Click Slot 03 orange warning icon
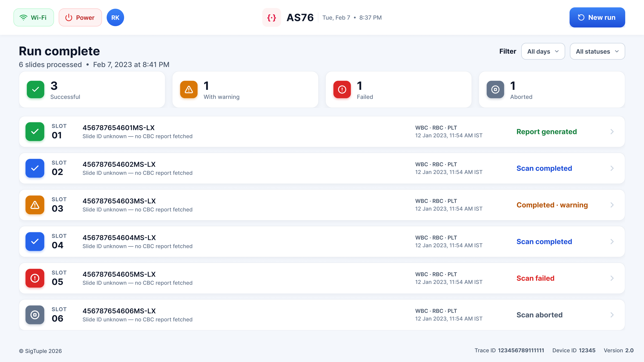Viewport: 644px width, 362px height. click(x=35, y=205)
